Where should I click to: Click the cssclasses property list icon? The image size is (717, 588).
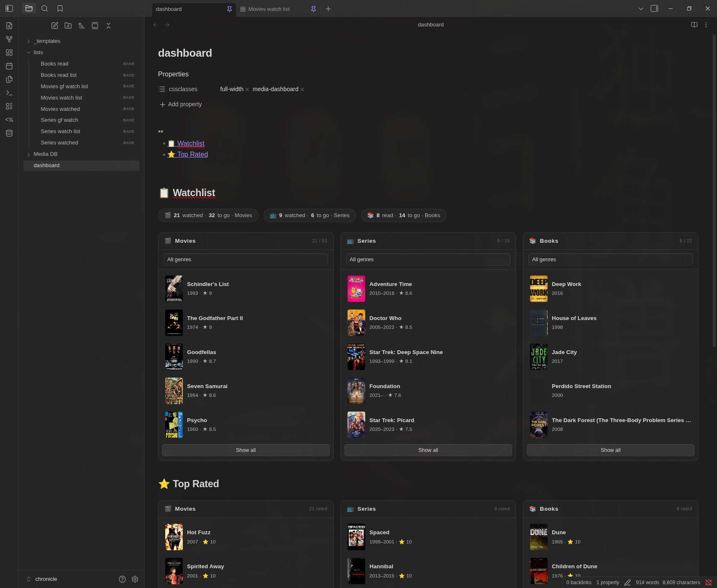pos(162,89)
